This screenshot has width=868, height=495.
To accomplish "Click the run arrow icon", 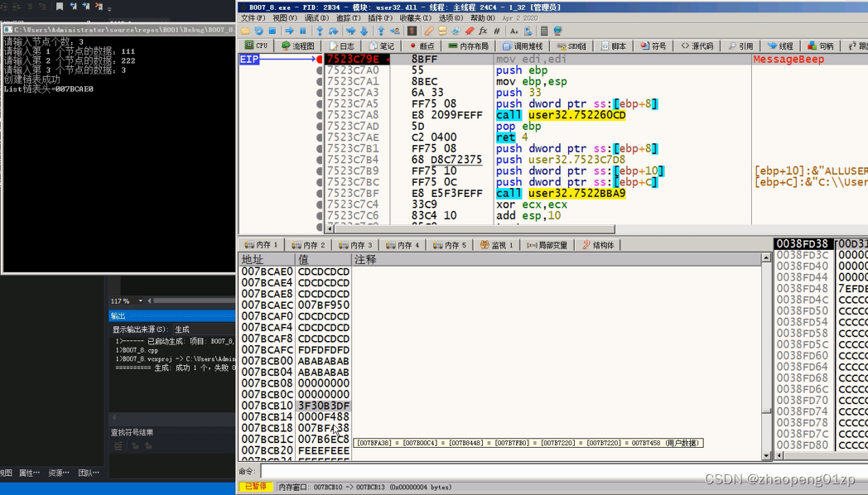I will coord(290,31).
